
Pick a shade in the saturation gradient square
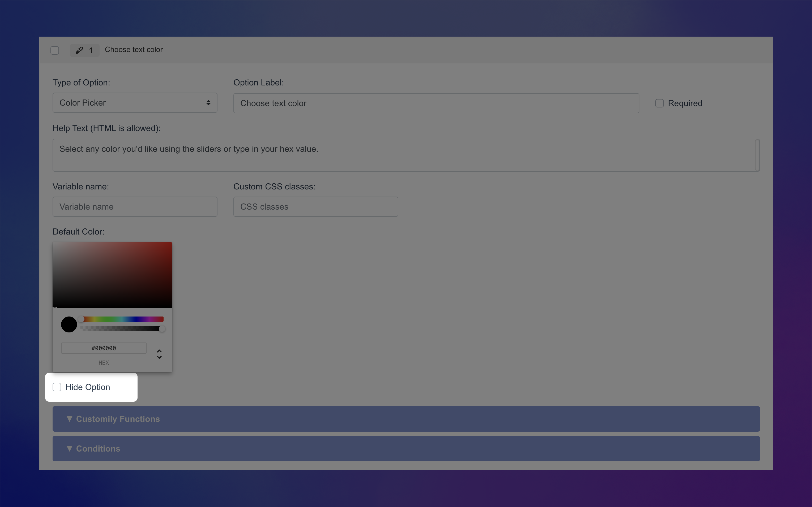pyautogui.click(x=112, y=275)
